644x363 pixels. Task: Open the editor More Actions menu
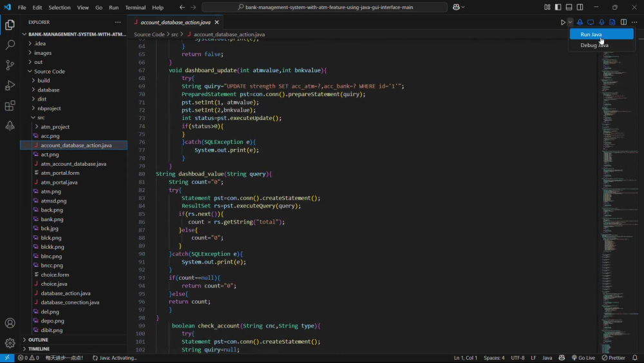pyautogui.click(x=634, y=22)
